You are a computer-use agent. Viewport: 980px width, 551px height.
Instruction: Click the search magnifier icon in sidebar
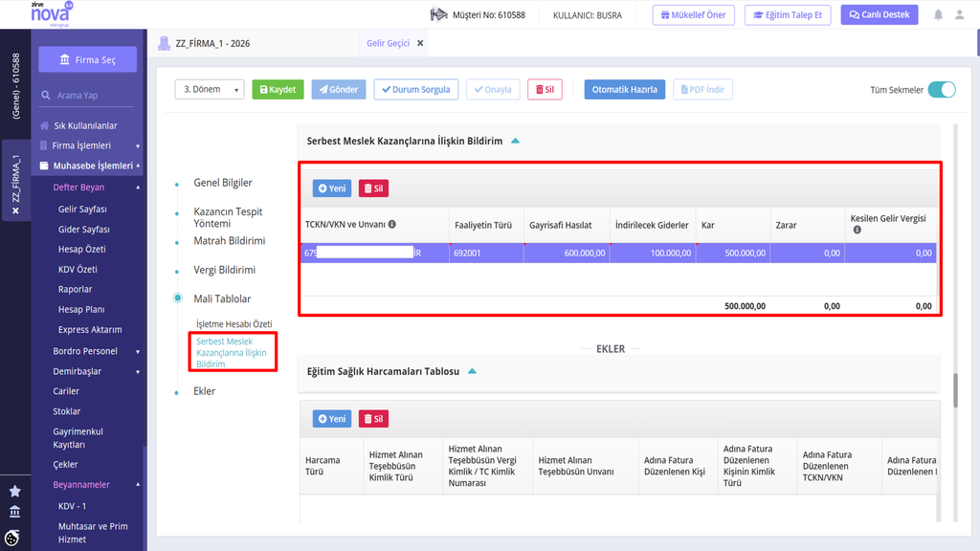click(x=46, y=96)
